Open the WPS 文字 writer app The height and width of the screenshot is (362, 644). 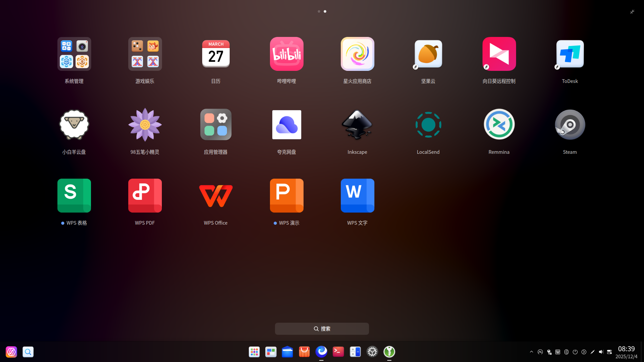pos(358,195)
